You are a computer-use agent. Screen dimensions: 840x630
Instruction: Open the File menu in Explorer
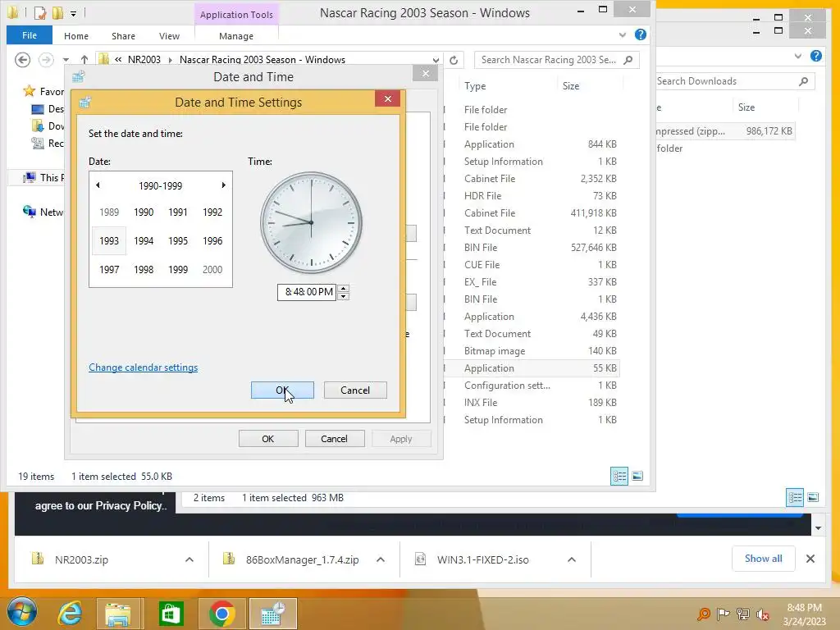tap(30, 35)
